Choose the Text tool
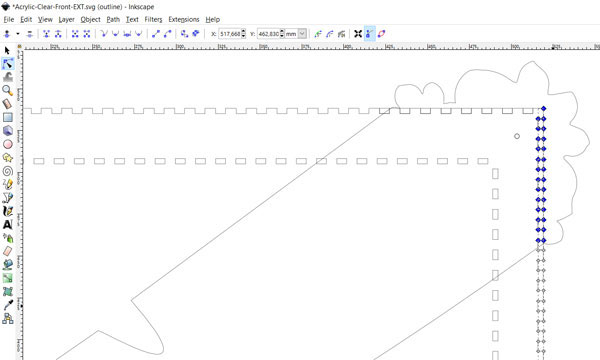The width and height of the screenshot is (600, 360). click(x=8, y=225)
